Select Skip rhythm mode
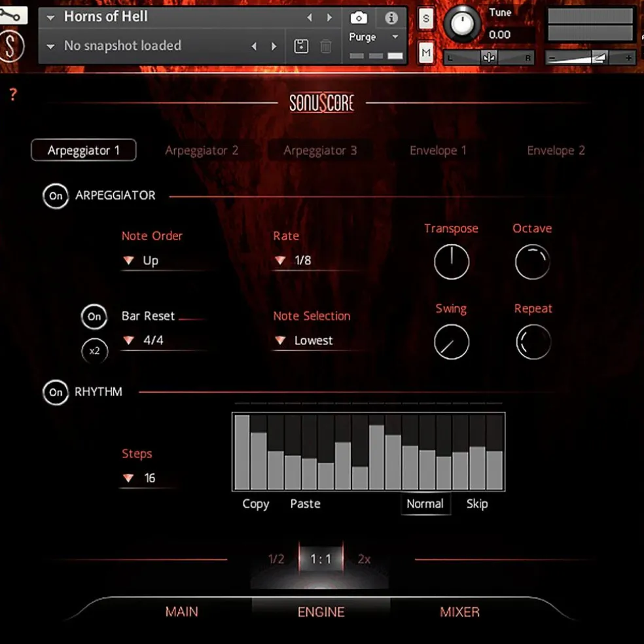Screen dimensions: 644x644 (477, 503)
